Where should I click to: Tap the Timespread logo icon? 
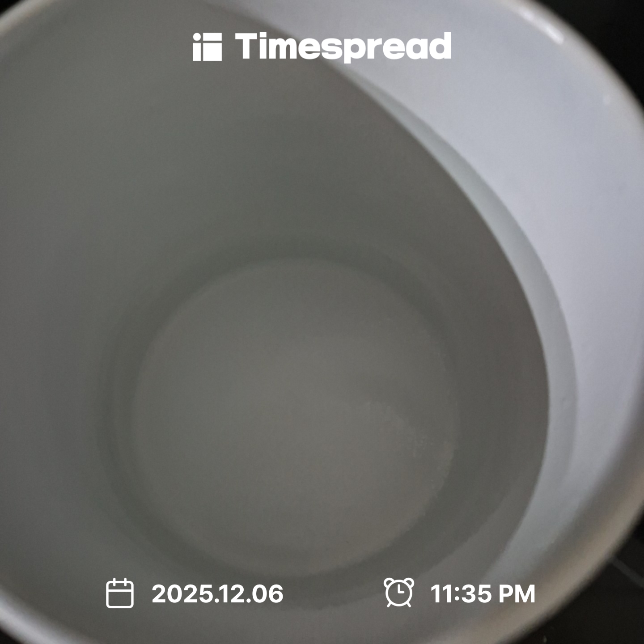click(207, 47)
